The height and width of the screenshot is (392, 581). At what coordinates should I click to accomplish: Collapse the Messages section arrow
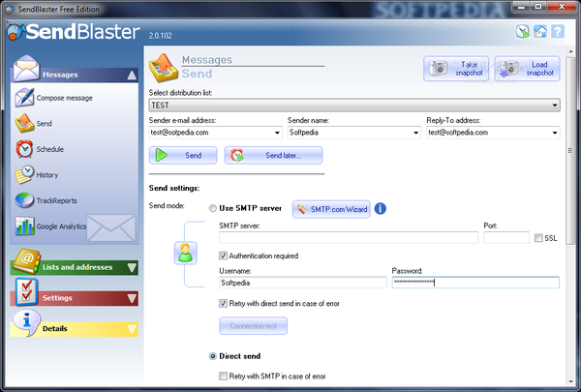tap(132, 75)
